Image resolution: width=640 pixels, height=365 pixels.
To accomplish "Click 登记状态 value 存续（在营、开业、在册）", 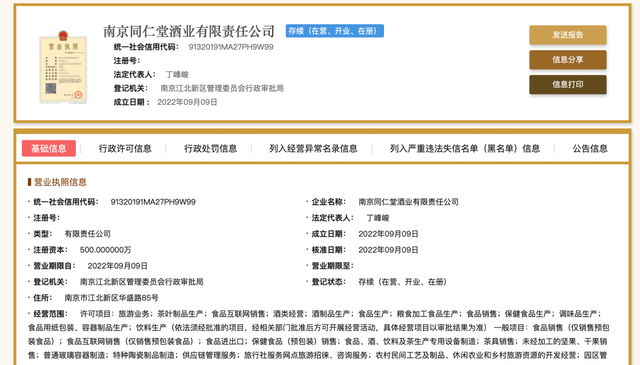I will (402, 282).
